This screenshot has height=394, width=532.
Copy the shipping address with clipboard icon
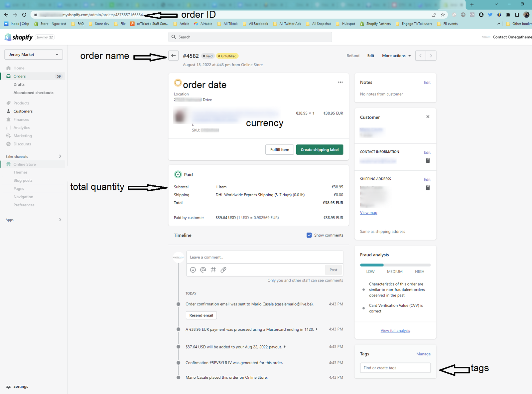pyautogui.click(x=428, y=188)
